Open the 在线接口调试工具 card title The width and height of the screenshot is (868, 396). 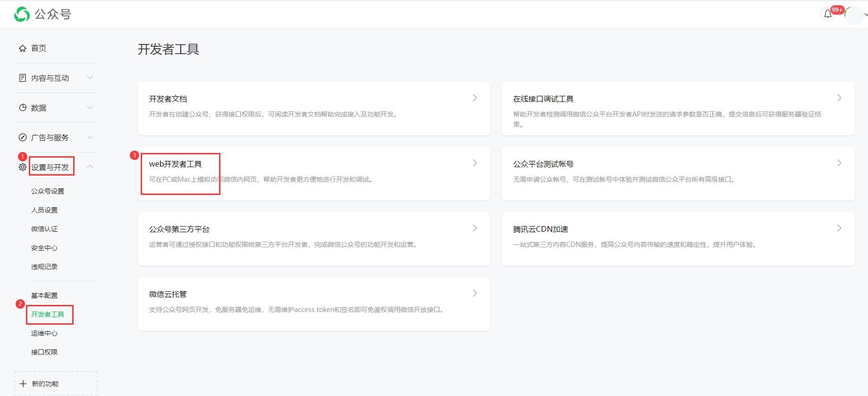543,99
